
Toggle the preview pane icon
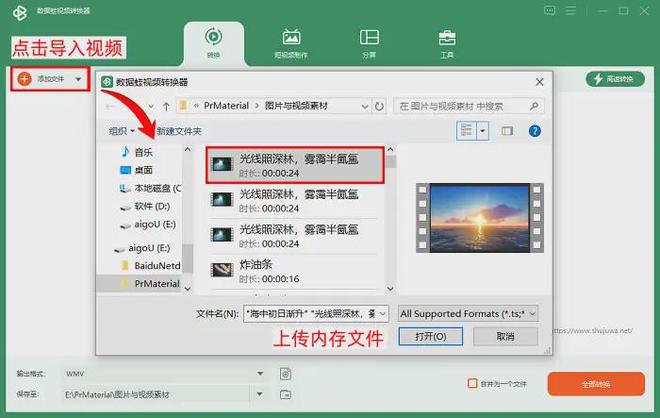click(x=507, y=131)
